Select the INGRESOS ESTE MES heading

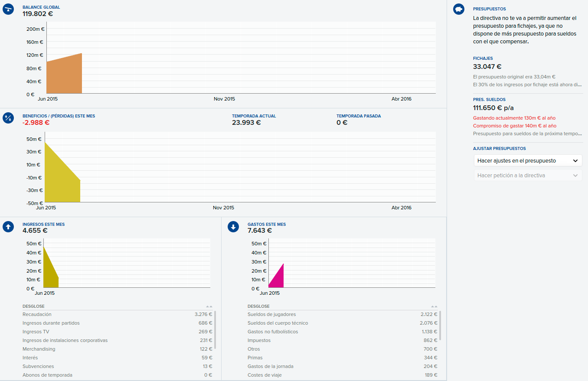(43, 225)
